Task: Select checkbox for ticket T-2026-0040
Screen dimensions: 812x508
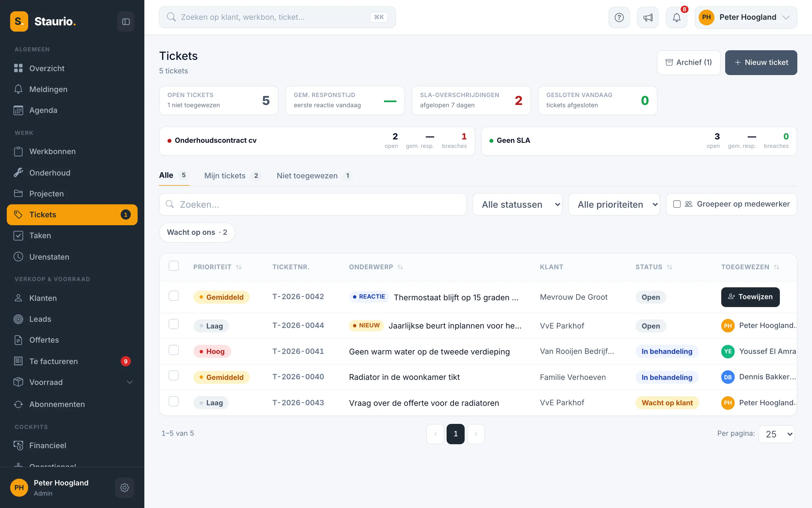Action: [173, 376]
